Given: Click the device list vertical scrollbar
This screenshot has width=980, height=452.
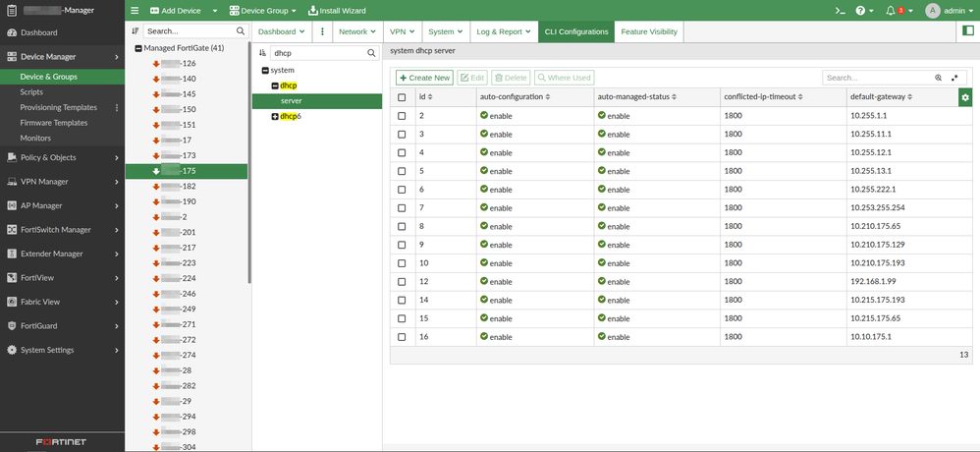Looking at the screenshot, I should [x=249, y=162].
